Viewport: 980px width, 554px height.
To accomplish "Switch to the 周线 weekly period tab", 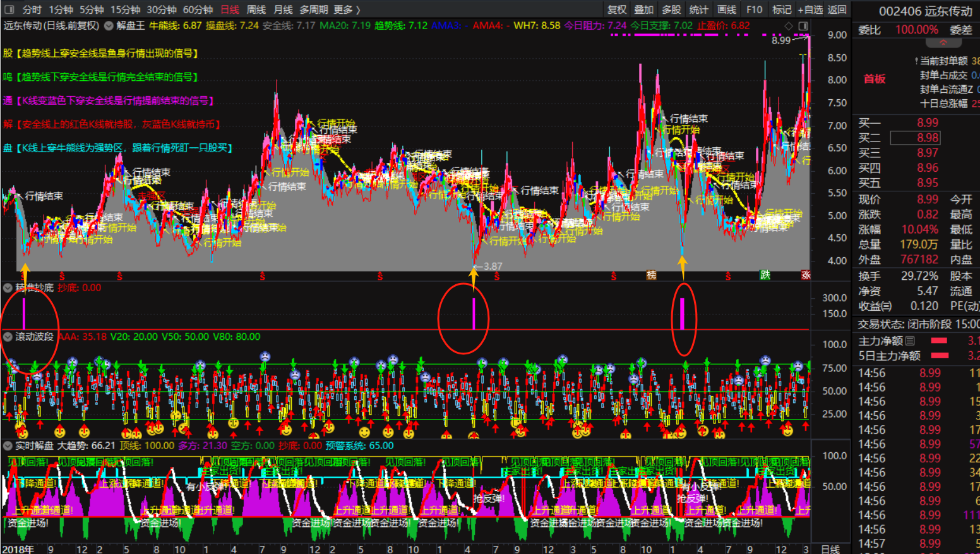I will (x=256, y=9).
